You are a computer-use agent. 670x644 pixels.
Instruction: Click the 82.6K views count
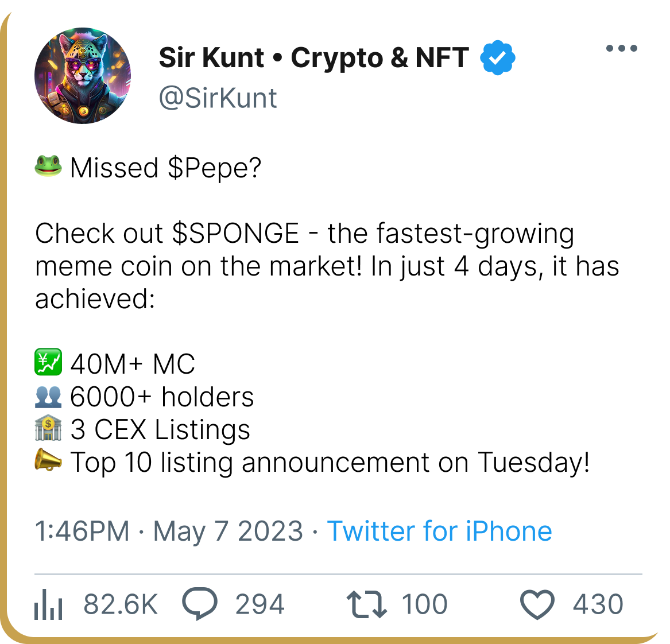(121, 605)
